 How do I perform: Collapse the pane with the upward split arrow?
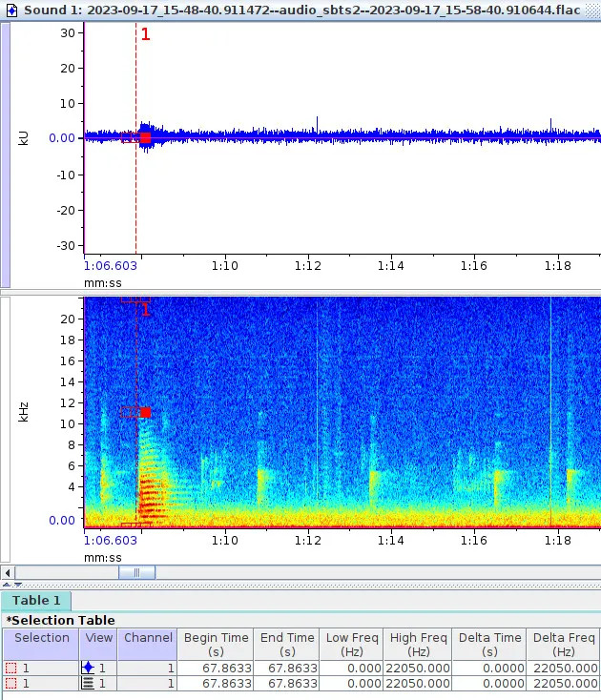[7, 584]
